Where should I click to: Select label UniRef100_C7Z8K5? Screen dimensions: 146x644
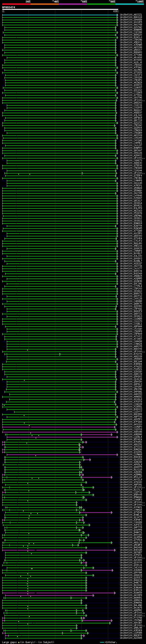pyautogui.click(x=131, y=93)
